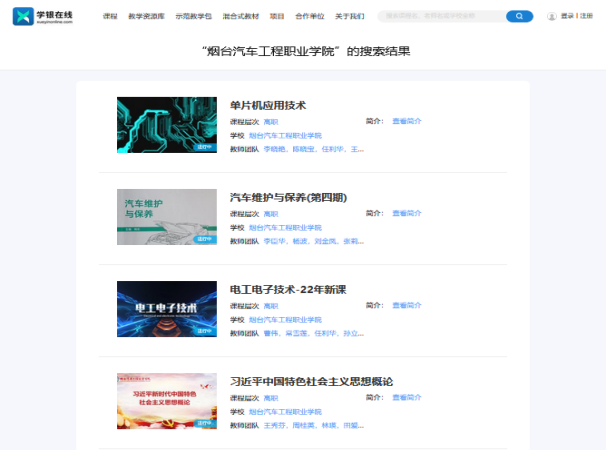606x450 pixels.
Task: Click 查看简介 for 汽车维护与保养
Action: point(407,213)
